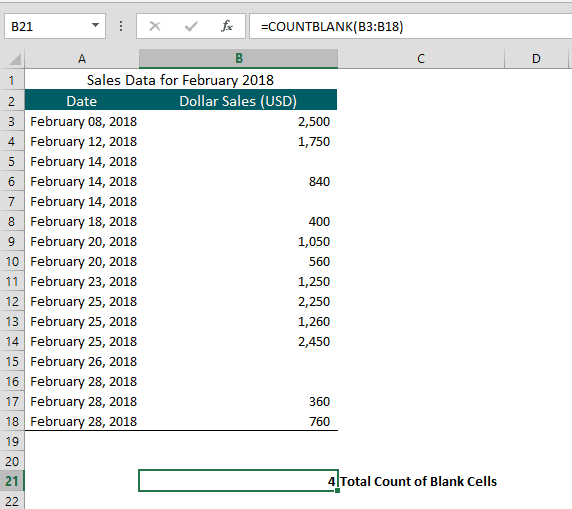Viewport: 572px width, 509px height.
Task: Click sales value 760
Action: [x=319, y=421]
